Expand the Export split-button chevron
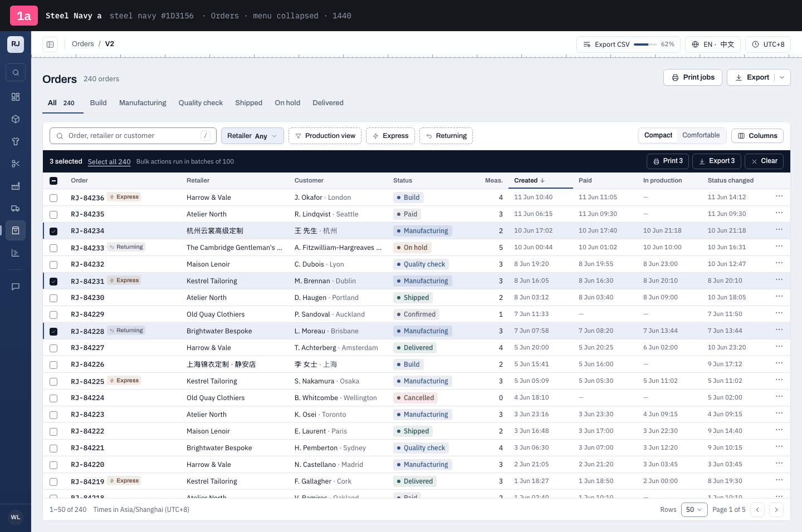Image resolution: width=802 pixels, height=532 pixels. click(x=782, y=77)
